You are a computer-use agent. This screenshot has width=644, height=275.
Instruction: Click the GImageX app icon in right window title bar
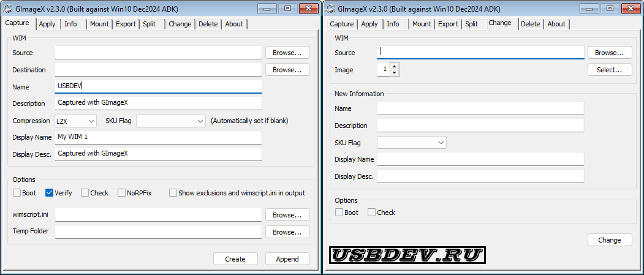pyautogui.click(x=330, y=8)
